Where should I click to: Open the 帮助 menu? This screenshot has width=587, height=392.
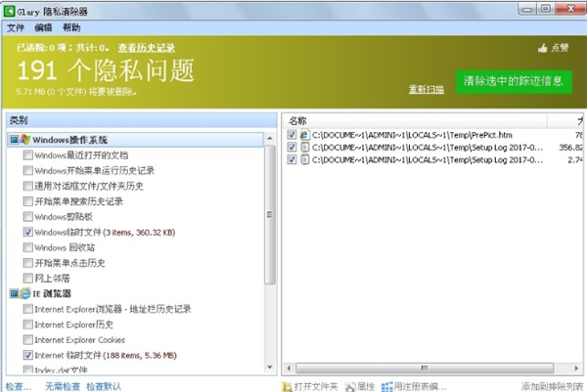(71, 27)
